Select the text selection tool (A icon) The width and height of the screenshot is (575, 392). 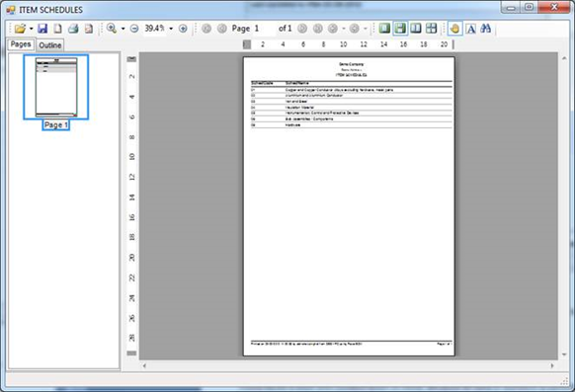pos(471,29)
